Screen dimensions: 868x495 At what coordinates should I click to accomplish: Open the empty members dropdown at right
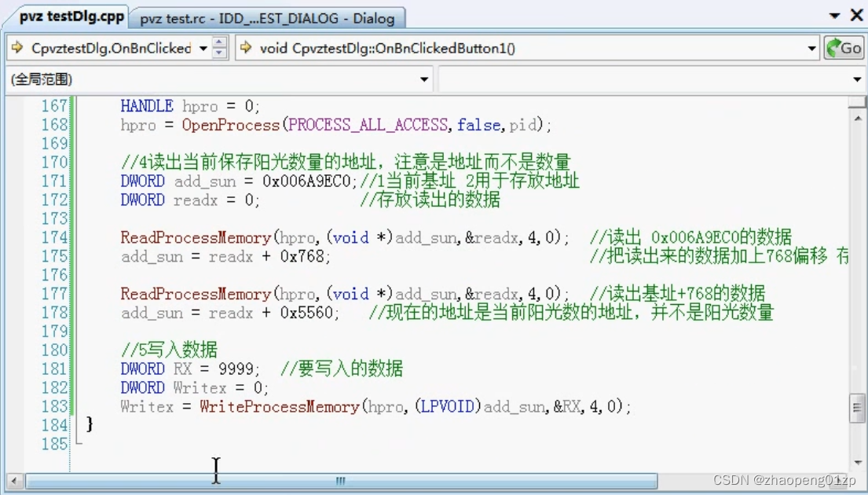[857, 79]
